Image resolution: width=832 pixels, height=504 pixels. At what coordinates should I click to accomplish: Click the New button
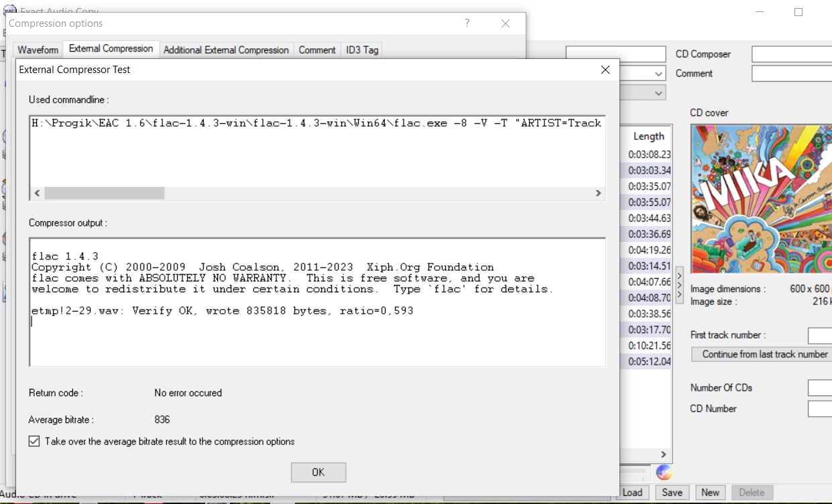[711, 493]
